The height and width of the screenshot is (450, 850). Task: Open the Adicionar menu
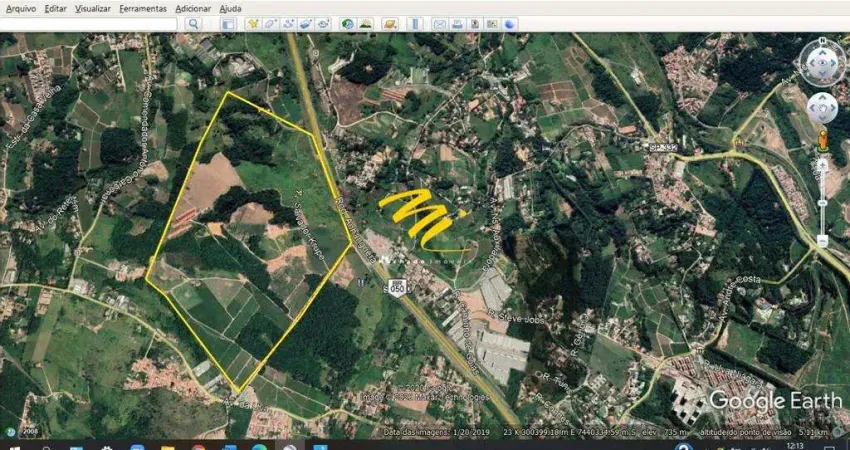coord(193,9)
